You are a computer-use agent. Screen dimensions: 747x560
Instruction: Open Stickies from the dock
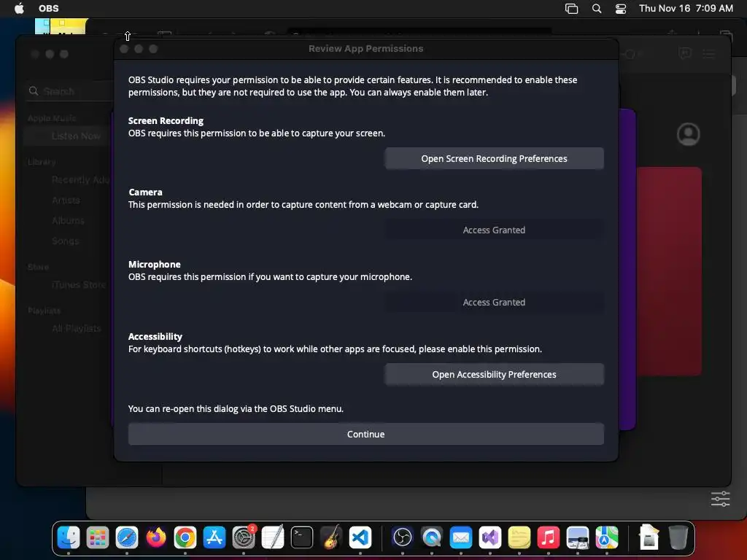pos(519,537)
